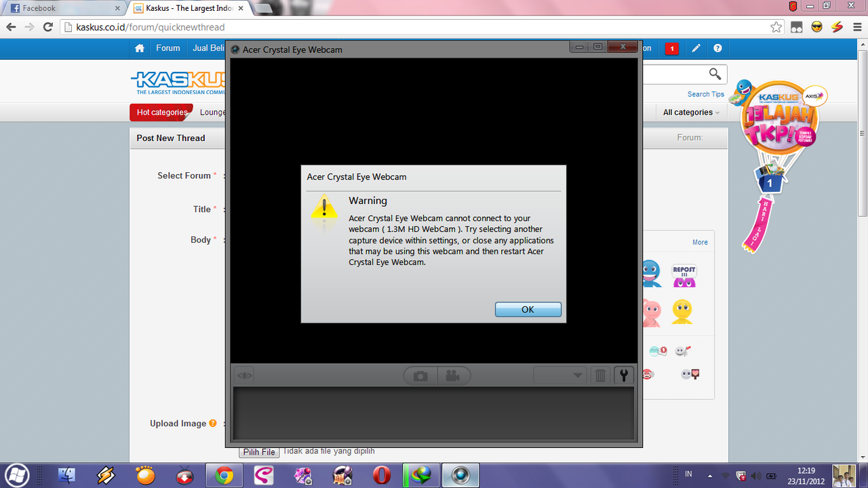Viewport: 868px width, 488px height.
Task: Click the pencil create-post icon
Action: (x=696, y=48)
